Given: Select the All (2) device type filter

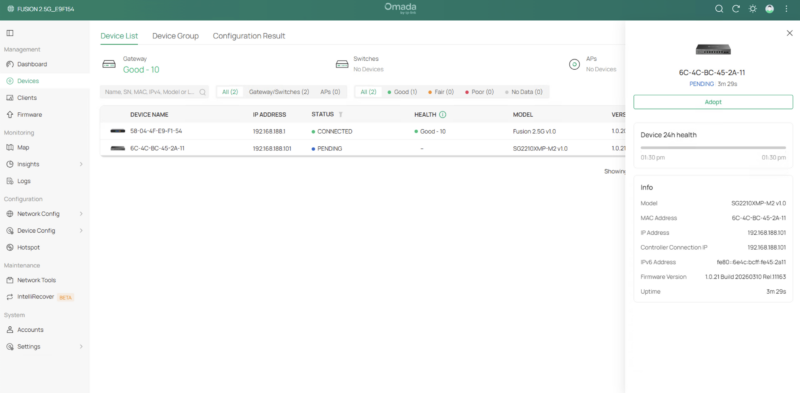Looking at the screenshot, I should coord(230,92).
